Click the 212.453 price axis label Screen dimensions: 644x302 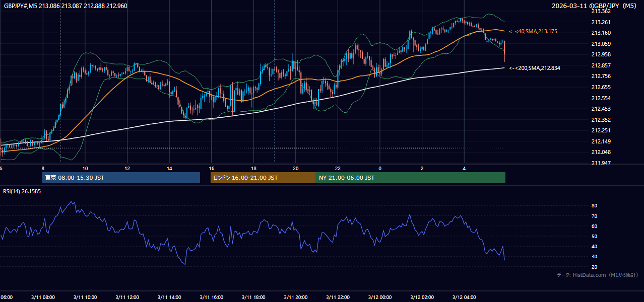[x=601, y=109]
